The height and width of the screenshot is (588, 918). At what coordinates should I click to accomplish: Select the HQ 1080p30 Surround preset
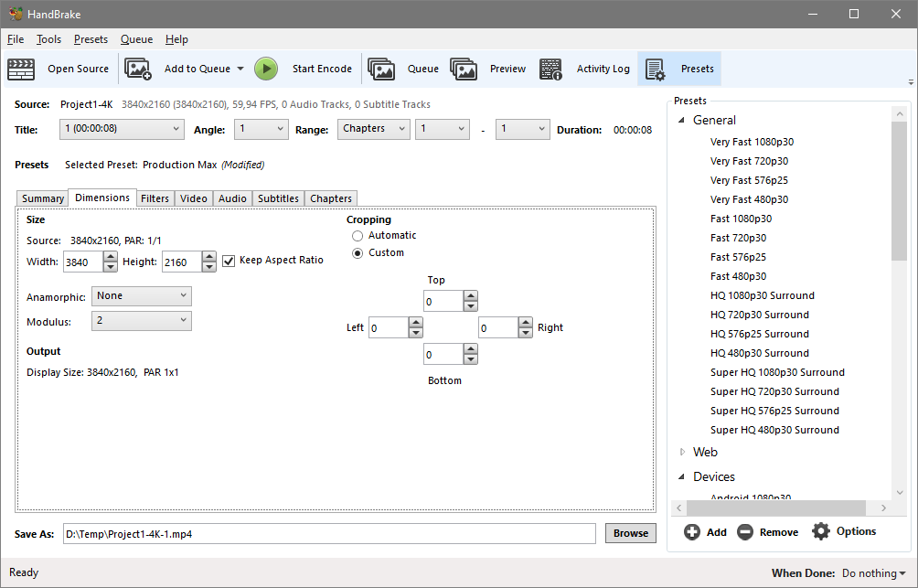click(x=763, y=295)
